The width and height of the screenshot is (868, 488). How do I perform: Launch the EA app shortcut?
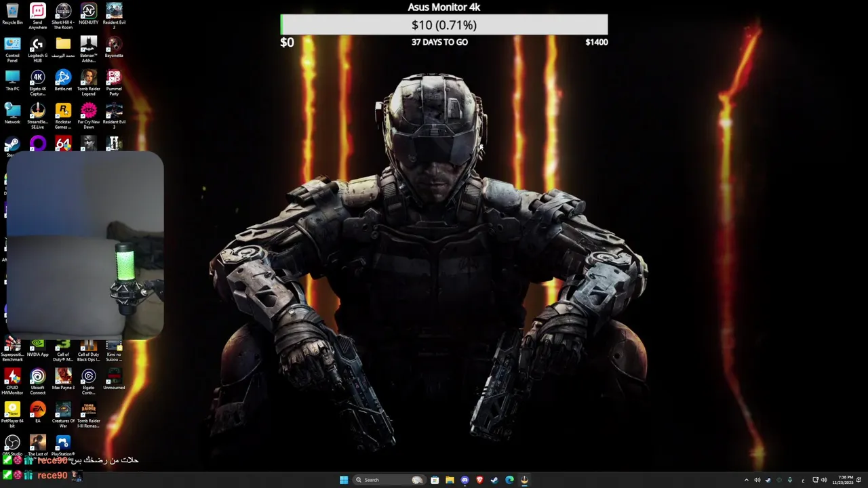[x=38, y=413]
